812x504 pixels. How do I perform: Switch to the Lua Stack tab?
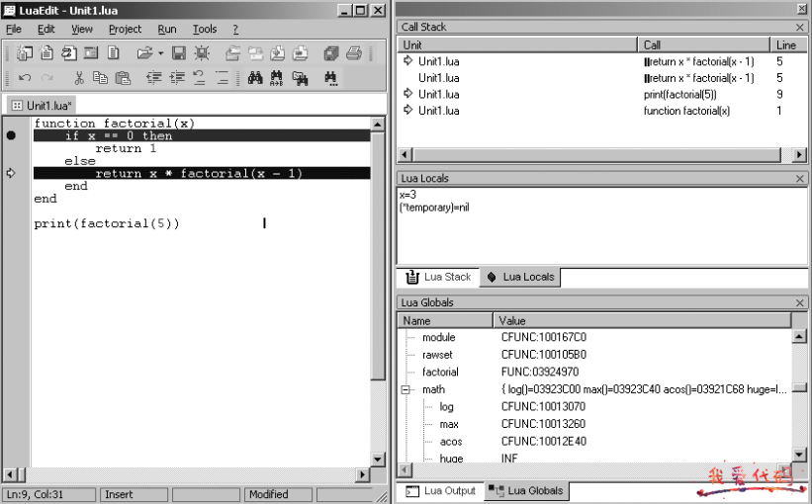tap(438, 277)
